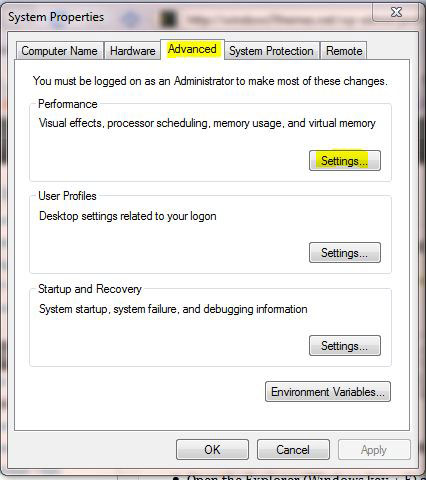
Task: Confirm the dialog with OK
Action: tap(212, 450)
